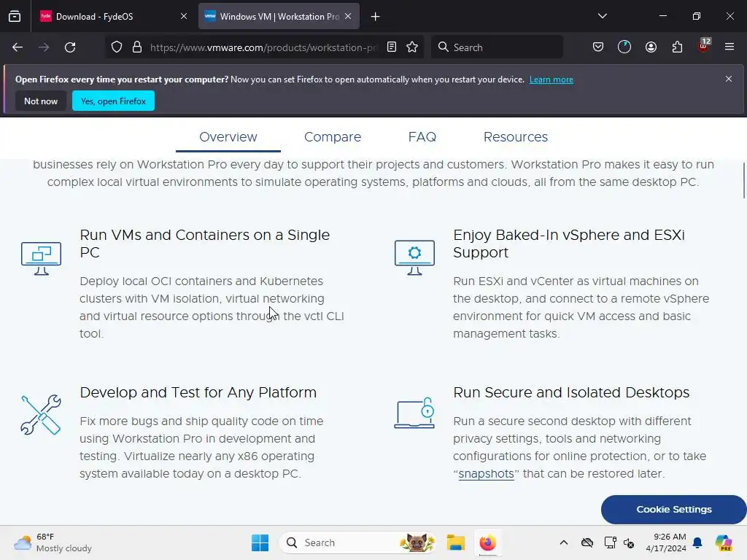The image size is (747, 560).
Task: Toggle Reader View icon in address bar
Action: [392, 47]
